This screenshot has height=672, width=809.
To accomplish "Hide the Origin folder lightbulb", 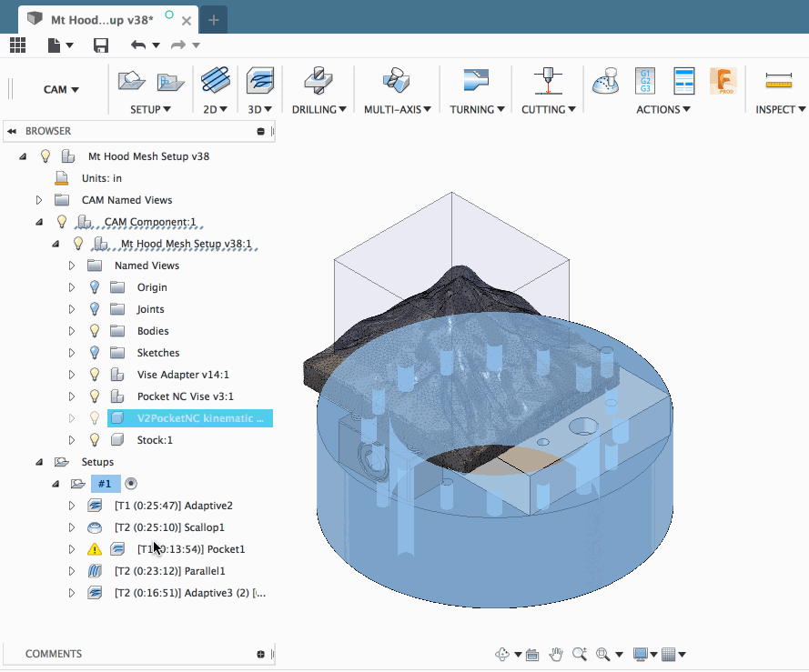I will 95,287.
